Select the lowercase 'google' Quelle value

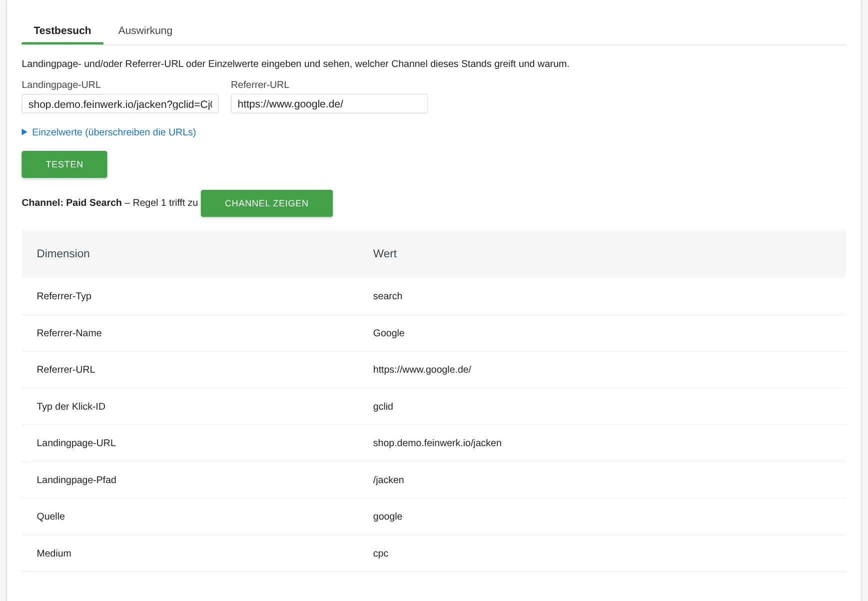pyautogui.click(x=388, y=517)
